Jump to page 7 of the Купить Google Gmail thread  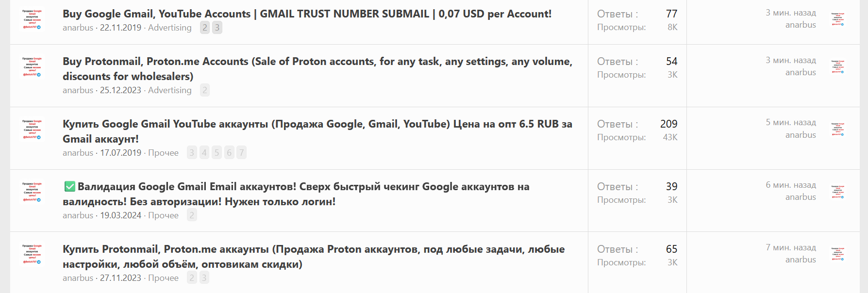pos(242,153)
